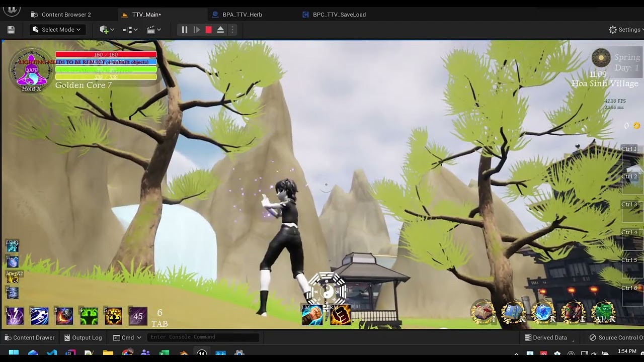Click the Ctrl 1 quick slot
Image resolution: width=644 pixels, height=362 pixels.
(632, 156)
